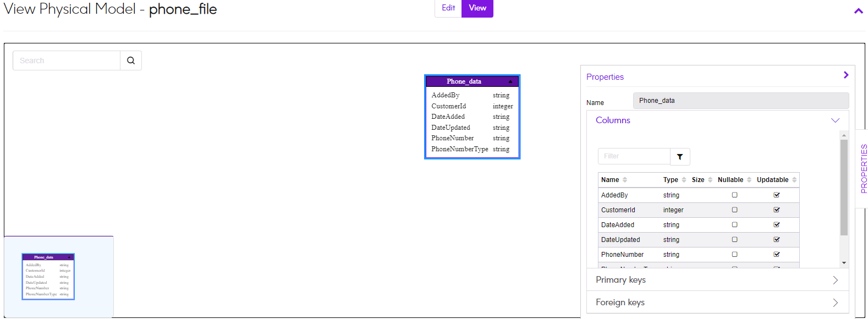Toggle Updatable checkbox for DateAdded
The width and height of the screenshot is (868, 319).
[777, 224]
